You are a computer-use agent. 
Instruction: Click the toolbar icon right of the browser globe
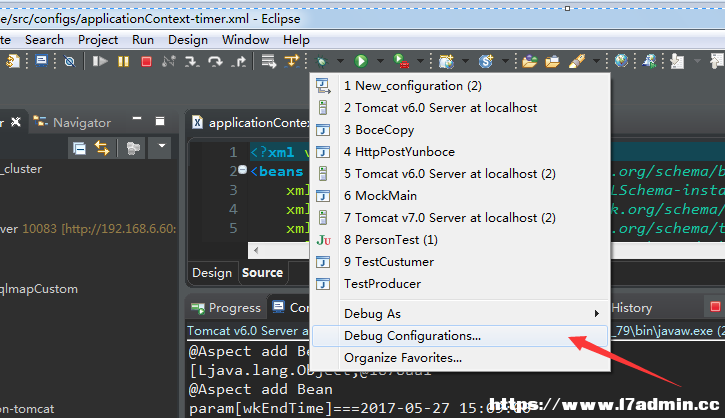click(649, 61)
